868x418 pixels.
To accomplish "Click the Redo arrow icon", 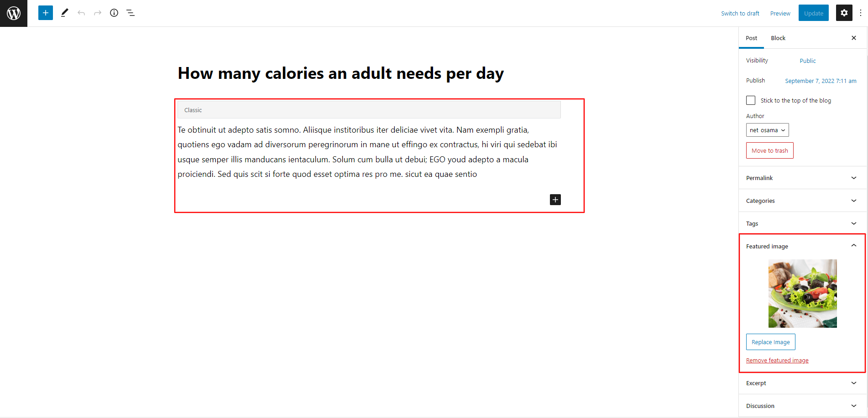I will coord(98,13).
